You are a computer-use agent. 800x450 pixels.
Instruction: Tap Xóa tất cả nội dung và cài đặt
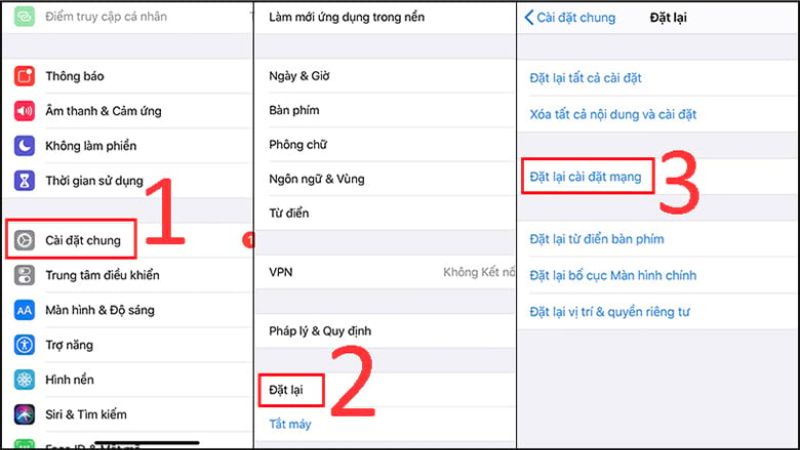pyautogui.click(x=658, y=114)
